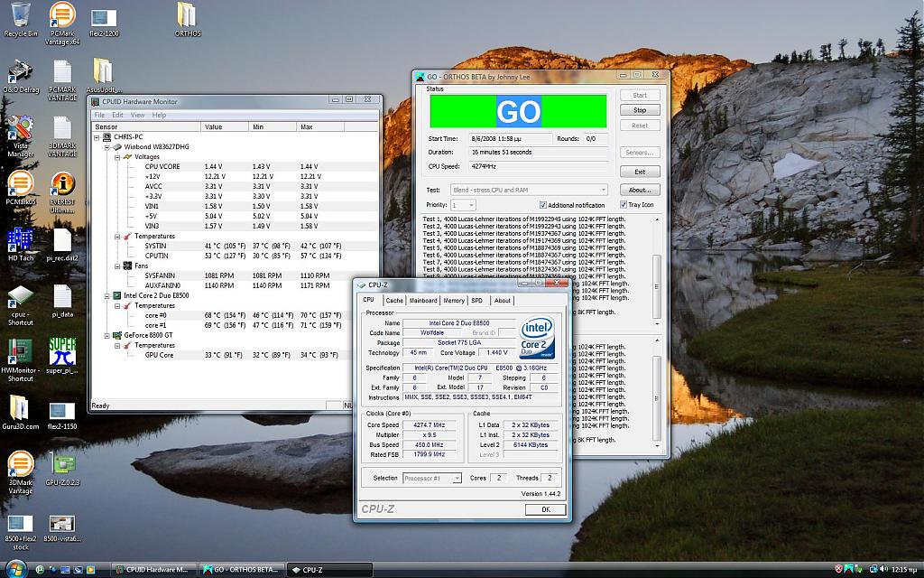Switch to CPUID Hardware Monitor taskbar button
Viewport: 924px width, 578px height.
point(153,570)
